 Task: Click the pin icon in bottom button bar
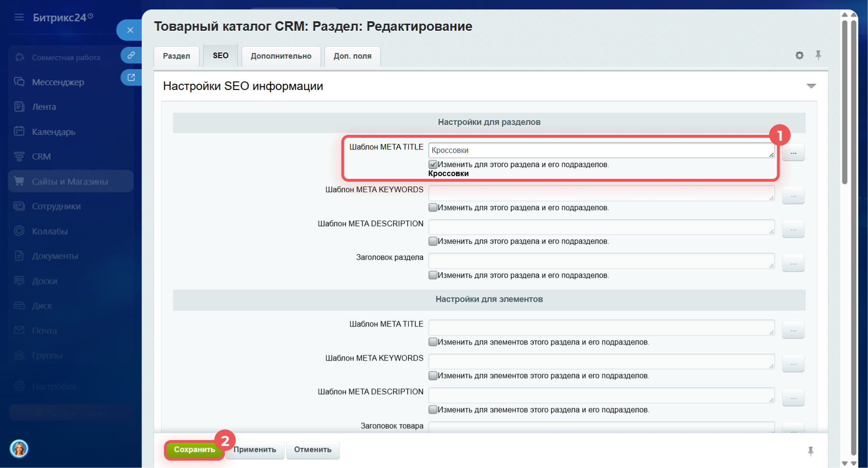coord(810,451)
